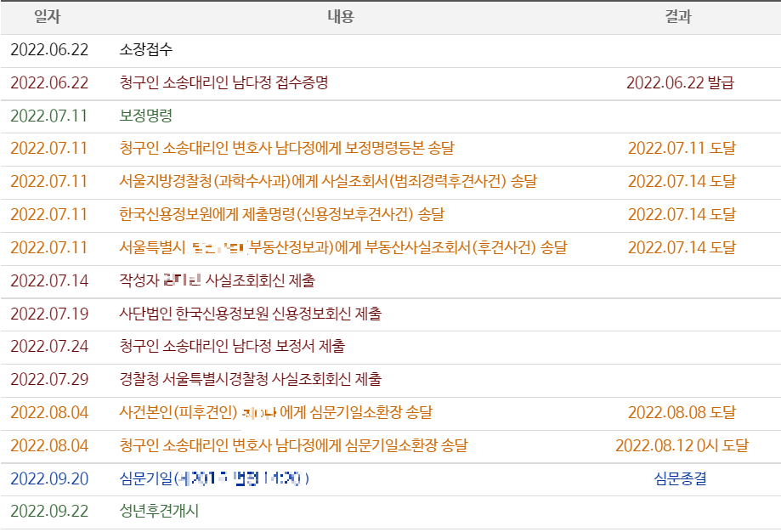Click the 2022.06.22 발급 result
The width and height of the screenshot is (781, 532).
pos(680,83)
